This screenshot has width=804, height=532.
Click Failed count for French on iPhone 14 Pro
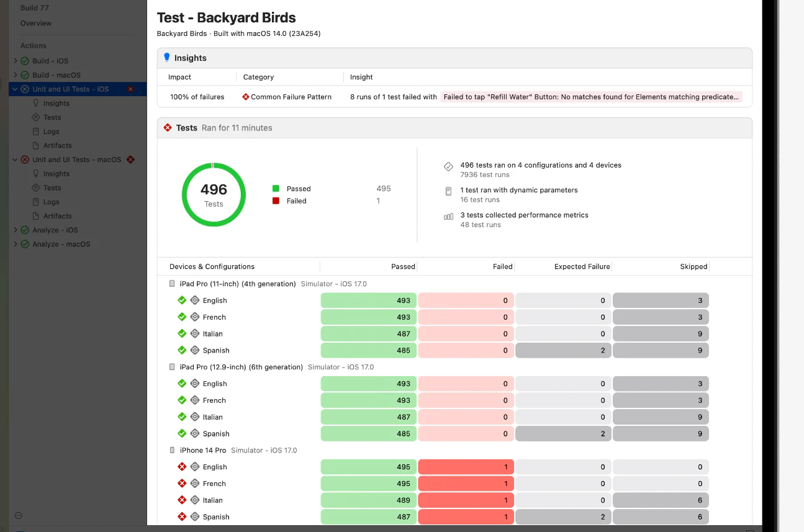(x=466, y=484)
